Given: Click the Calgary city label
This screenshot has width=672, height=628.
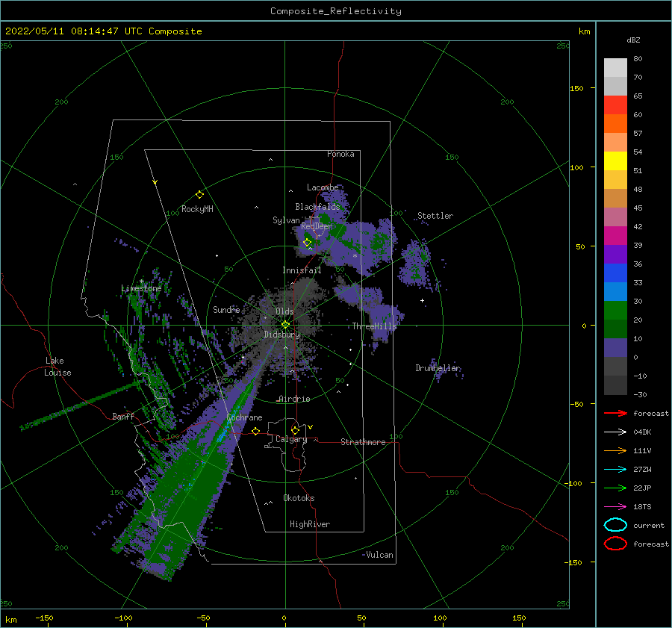Looking at the screenshot, I should click(x=291, y=439).
